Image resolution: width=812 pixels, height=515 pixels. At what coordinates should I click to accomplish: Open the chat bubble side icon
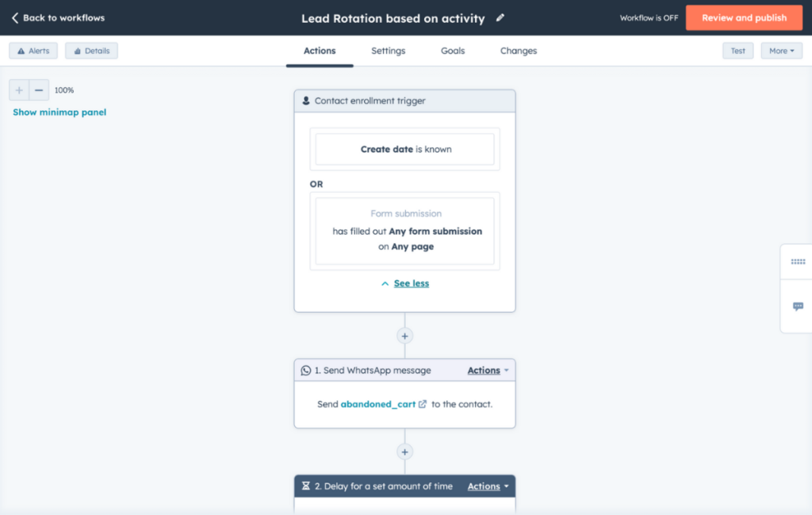pyautogui.click(x=798, y=307)
